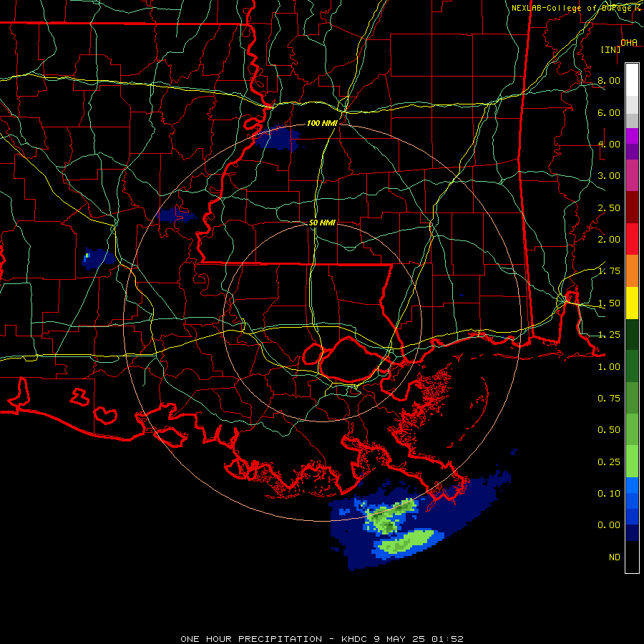Image resolution: width=644 pixels, height=644 pixels.
Task: Click the 01:52 timestamp in the caption
Action: tap(447, 639)
